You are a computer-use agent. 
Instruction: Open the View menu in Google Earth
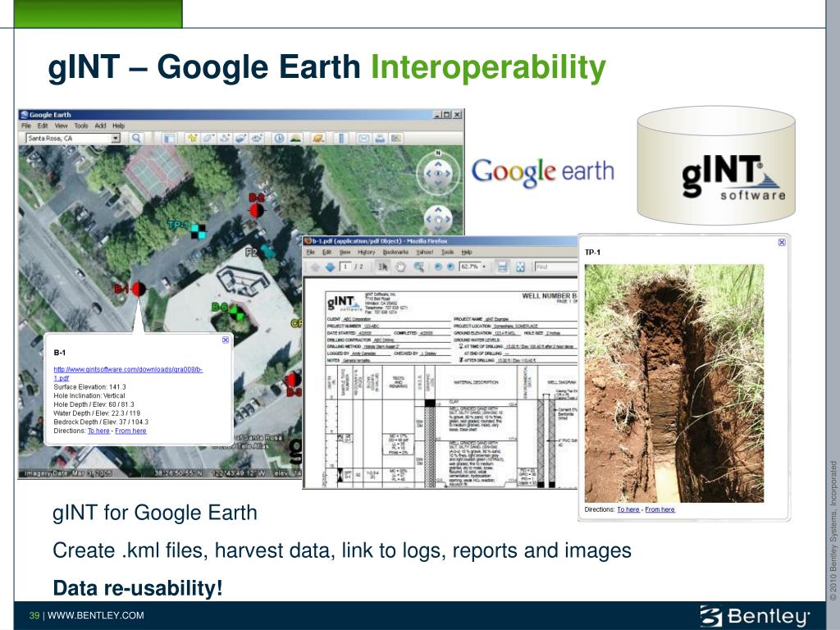tap(61, 126)
